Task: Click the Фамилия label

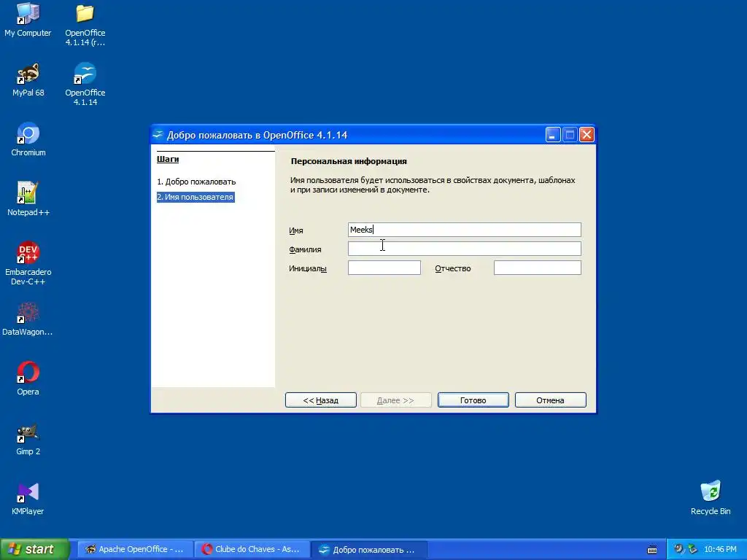Action: 305,249
